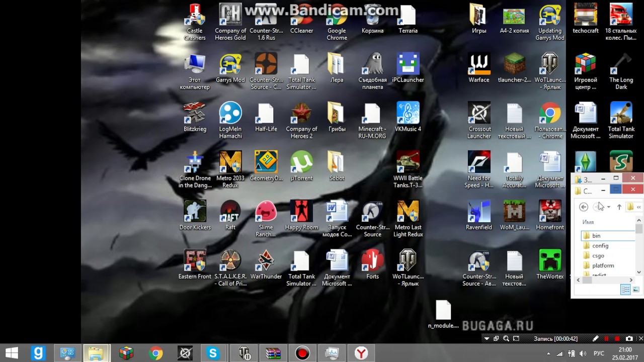
Task: Select the iPCLauncher desktop icon
Action: click(408, 68)
